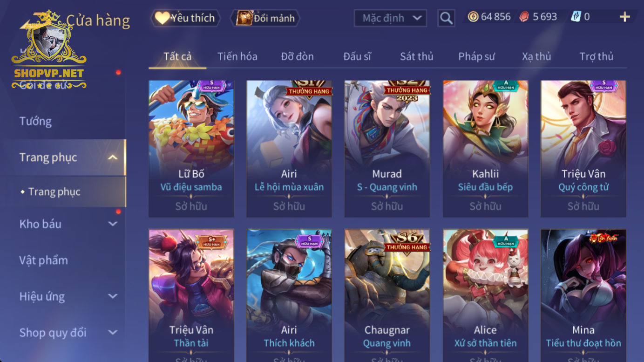The width and height of the screenshot is (644, 362).
Task: Tap the plus icon to add currency
Action: coord(624,17)
